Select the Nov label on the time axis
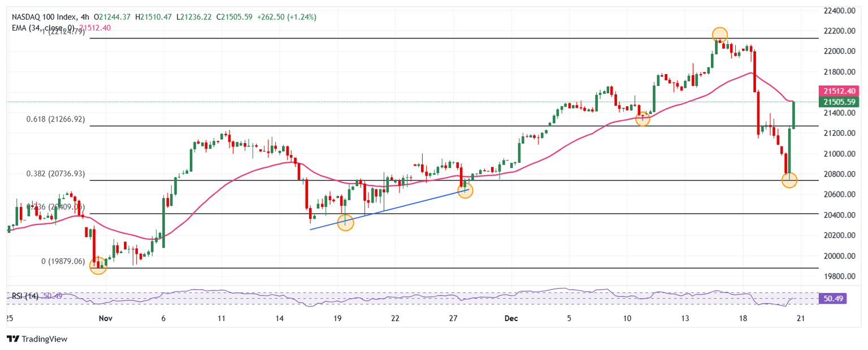The height and width of the screenshot is (350, 868). (106, 318)
